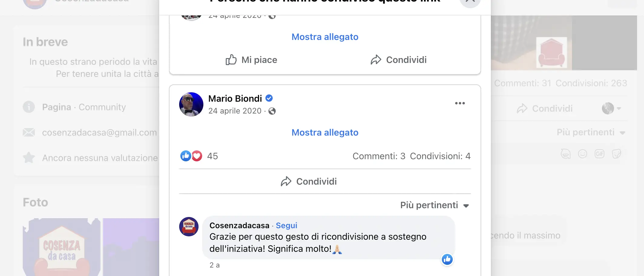Open the emoji smiley icon for comments
The width and height of the screenshot is (644, 276).
click(583, 154)
